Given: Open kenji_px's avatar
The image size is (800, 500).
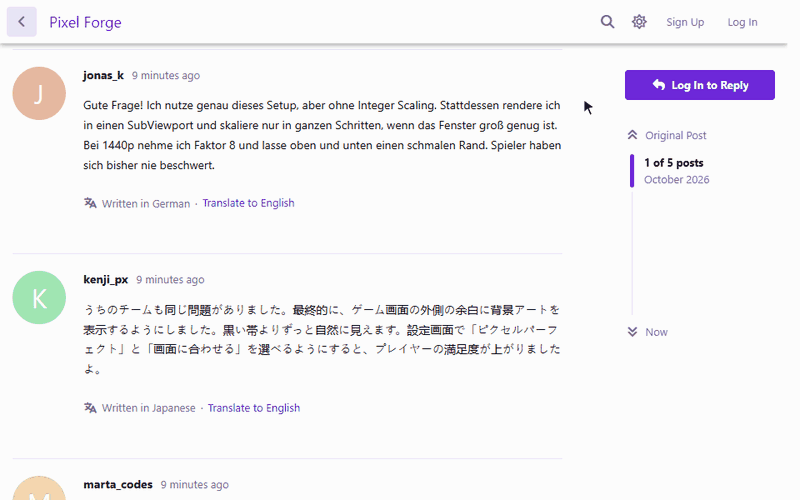Looking at the screenshot, I should point(39,297).
